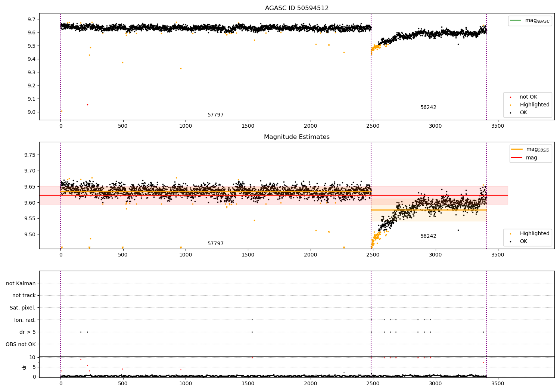Select the mag AGASC legend label
Screen dimensions: 560x392
point(537,21)
